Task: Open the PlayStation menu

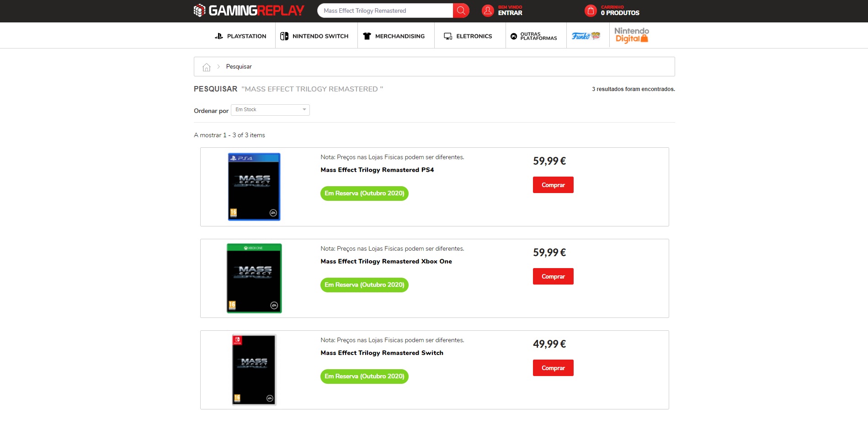Action: [x=246, y=36]
